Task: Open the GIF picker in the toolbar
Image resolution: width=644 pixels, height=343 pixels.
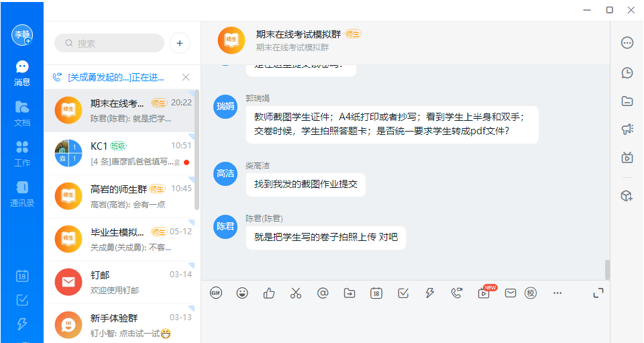Action: click(216, 293)
